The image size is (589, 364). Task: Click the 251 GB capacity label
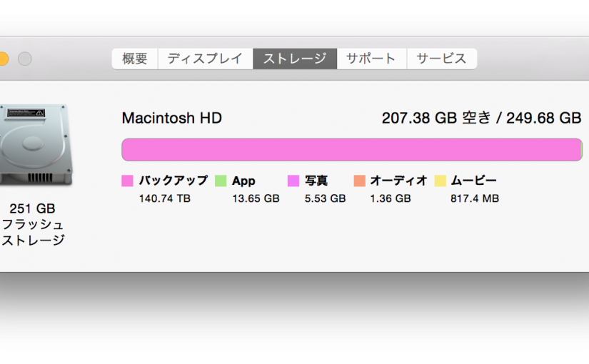pos(32,208)
